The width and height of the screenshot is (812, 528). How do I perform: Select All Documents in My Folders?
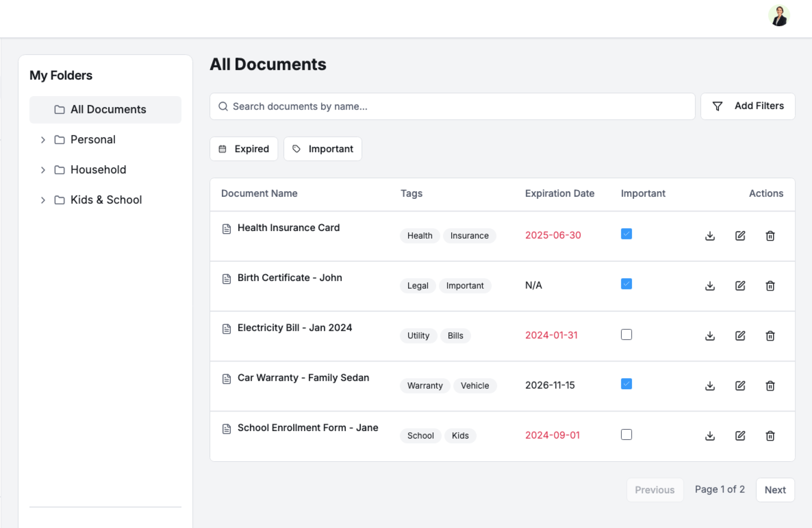coord(105,110)
